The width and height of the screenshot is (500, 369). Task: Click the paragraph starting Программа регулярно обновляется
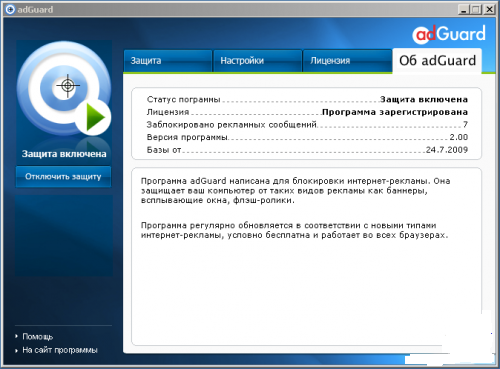click(x=294, y=230)
